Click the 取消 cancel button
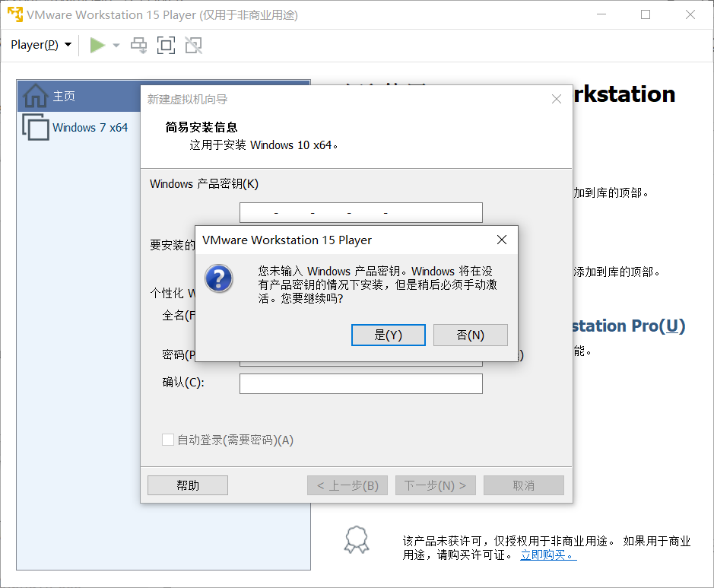The height and width of the screenshot is (588, 714). 524,485
